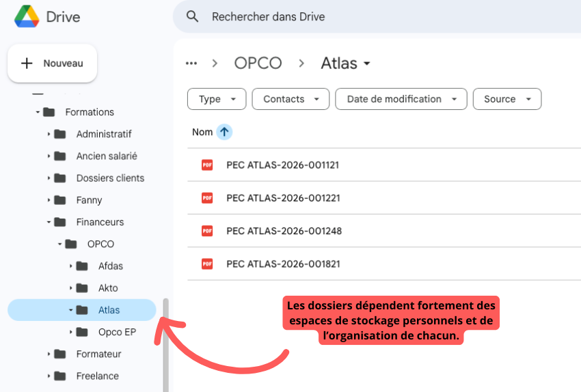The height and width of the screenshot is (392, 581).
Task: Collapse the Financeurs folder
Action: click(49, 222)
